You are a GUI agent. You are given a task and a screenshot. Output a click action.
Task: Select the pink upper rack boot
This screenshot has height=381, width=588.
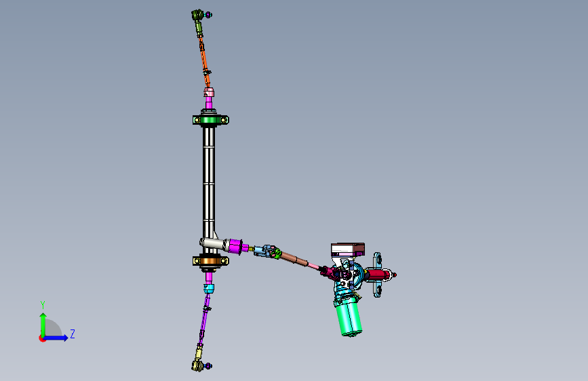click(209, 93)
